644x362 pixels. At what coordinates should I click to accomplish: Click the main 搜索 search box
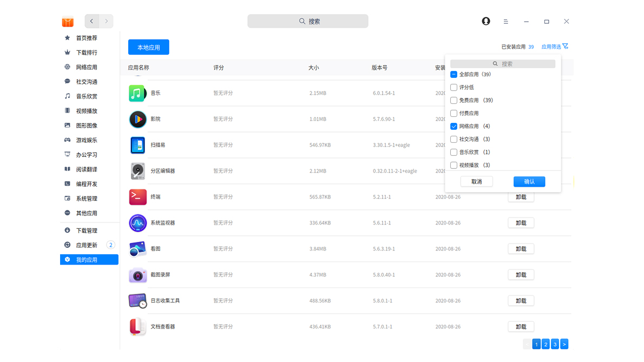(308, 21)
